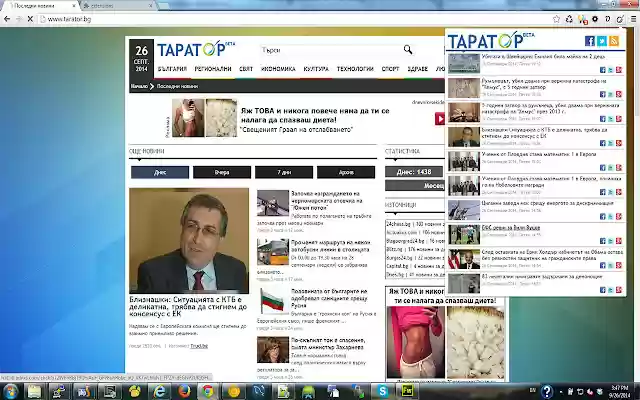Share popup 'Близнашки: Ситуацията с КТБ' on Facebook

[x=602, y=143]
